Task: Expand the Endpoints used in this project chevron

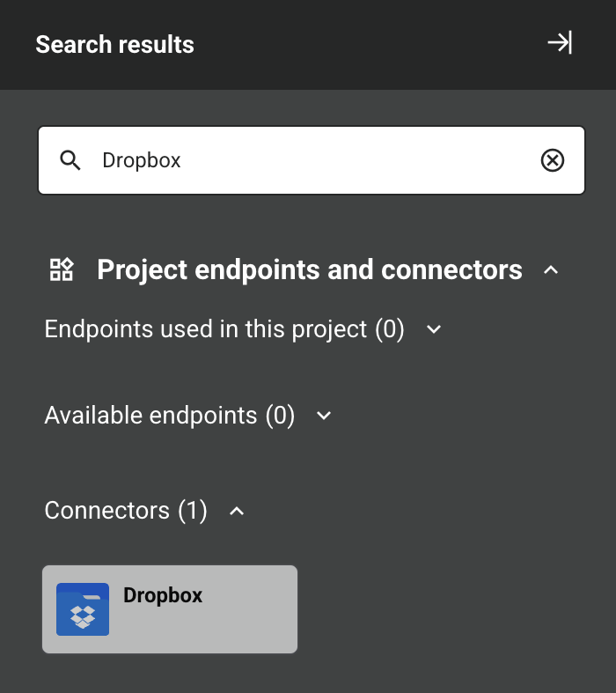Action: (x=433, y=329)
